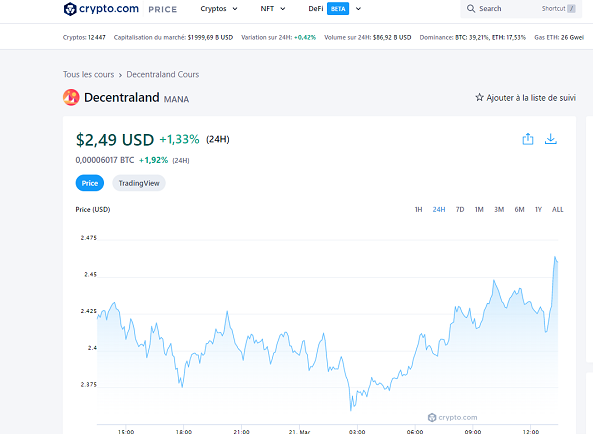Click the chart lowest dip near 03:00
This screenshot has width=593, height=434.
351,409
